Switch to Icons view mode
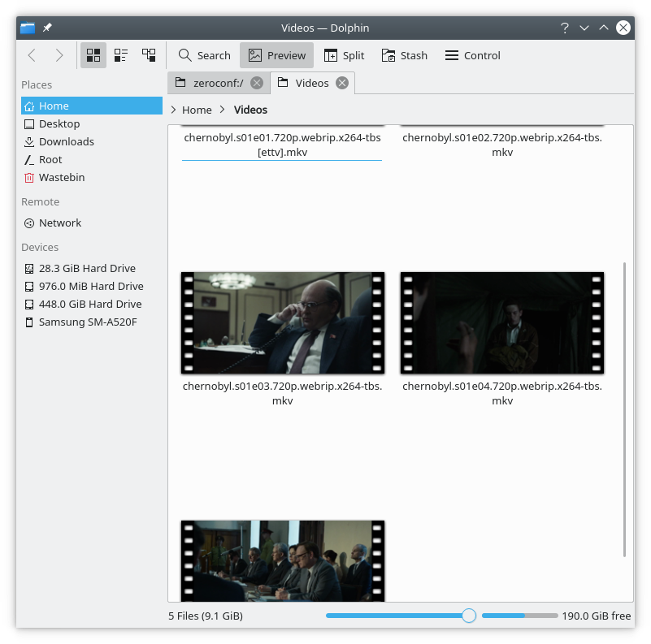 point(93,55)
